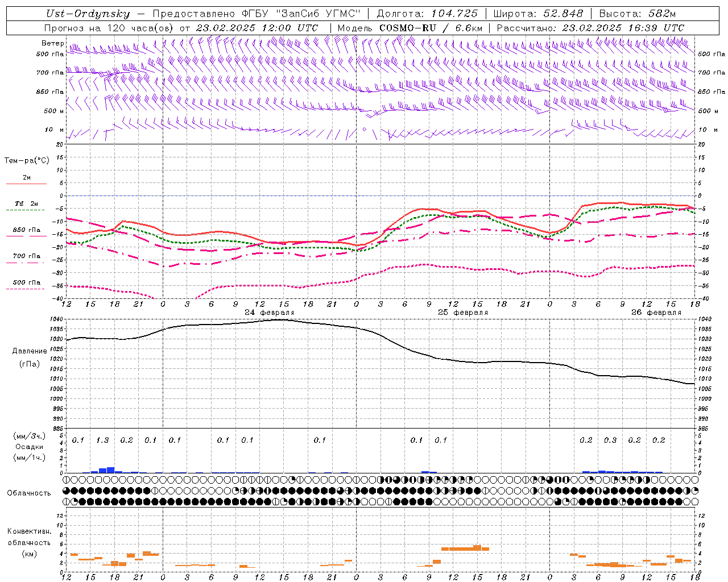Screen dimensions: 728x582
Task: Click the Облачность cloud cover label
Action: coord(29,493)
